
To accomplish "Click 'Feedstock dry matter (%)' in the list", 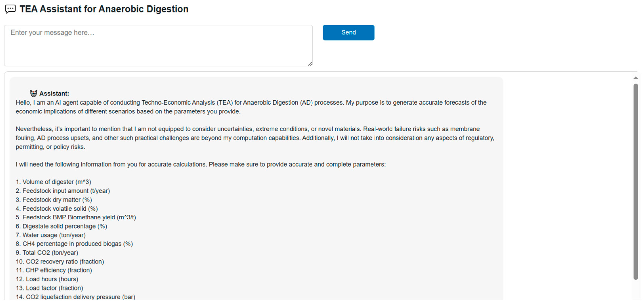I will [x=54, y=200].
